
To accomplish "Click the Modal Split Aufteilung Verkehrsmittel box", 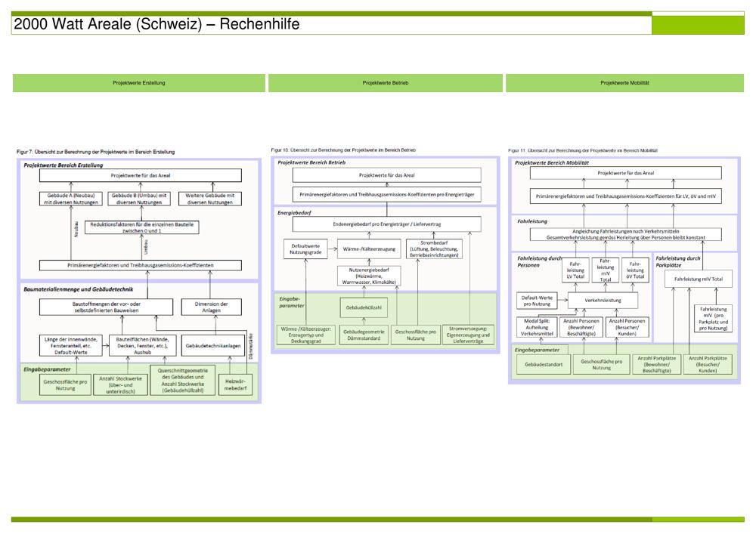I will coord(538,327).
